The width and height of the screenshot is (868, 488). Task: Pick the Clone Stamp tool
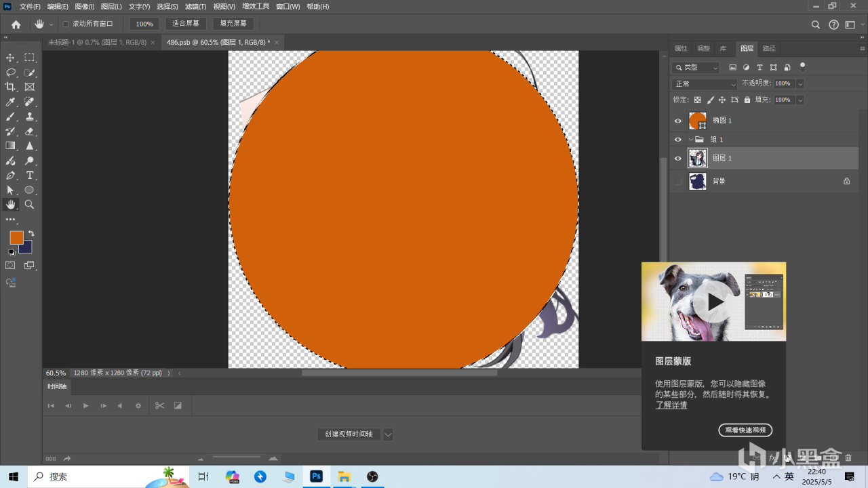[30, 117]
